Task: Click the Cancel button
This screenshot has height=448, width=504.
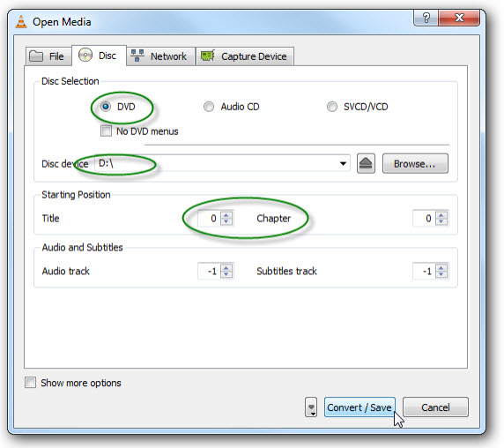Action: pyautogui.click(x=435, y=407)
